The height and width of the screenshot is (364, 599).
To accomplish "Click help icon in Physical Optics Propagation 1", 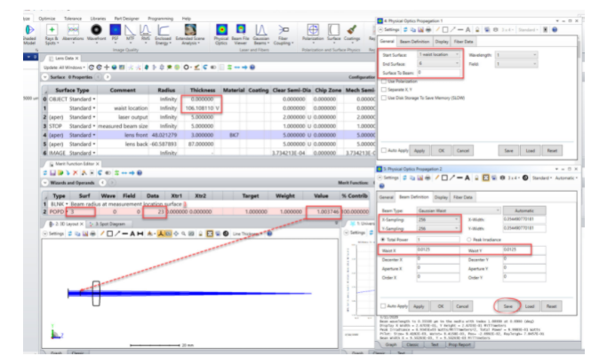I will 555,29.
